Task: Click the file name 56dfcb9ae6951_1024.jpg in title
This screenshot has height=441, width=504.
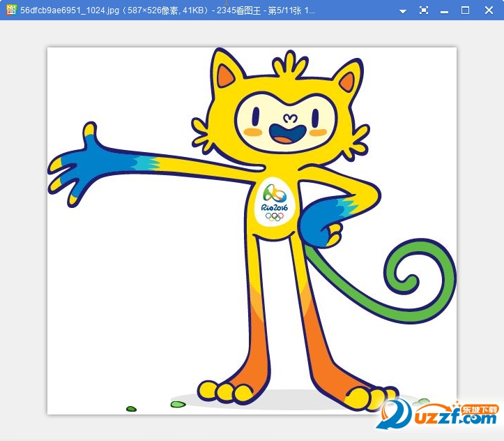Action: coord(70,10)
